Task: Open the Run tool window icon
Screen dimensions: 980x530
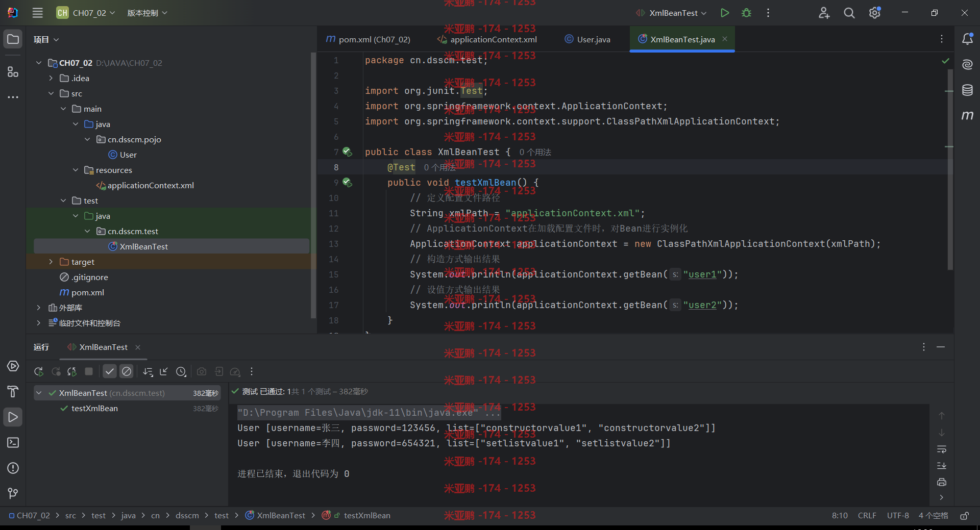Action: click(x=13, y=417)
